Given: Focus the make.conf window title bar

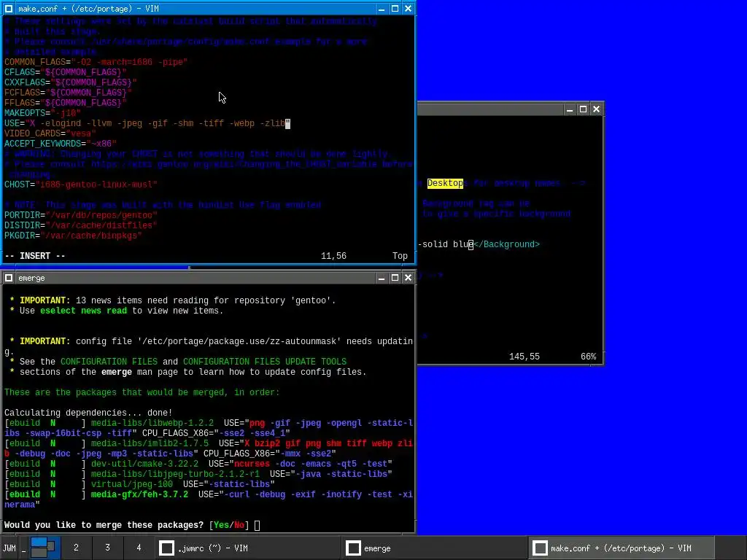Looking at the screenshot, I should click(x=196, y=9).
